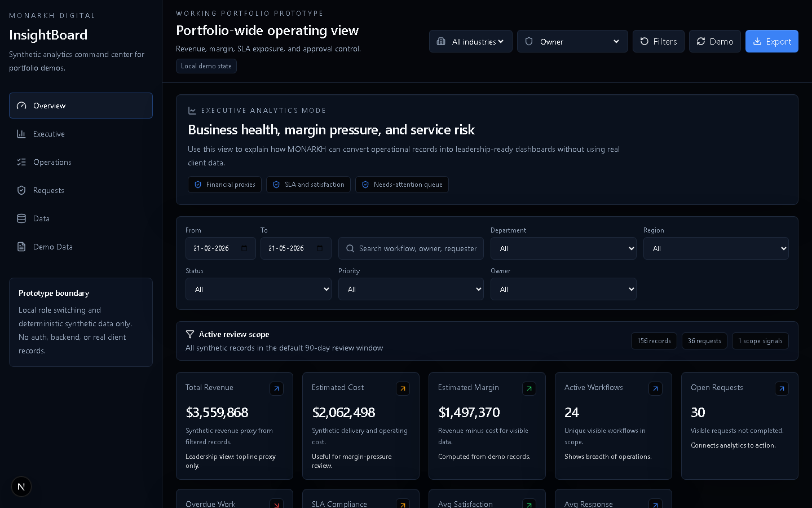Image resolution: width=812 pixels, height=508 pixels.
Task: Click the To date field
Action: pos(296,248)
